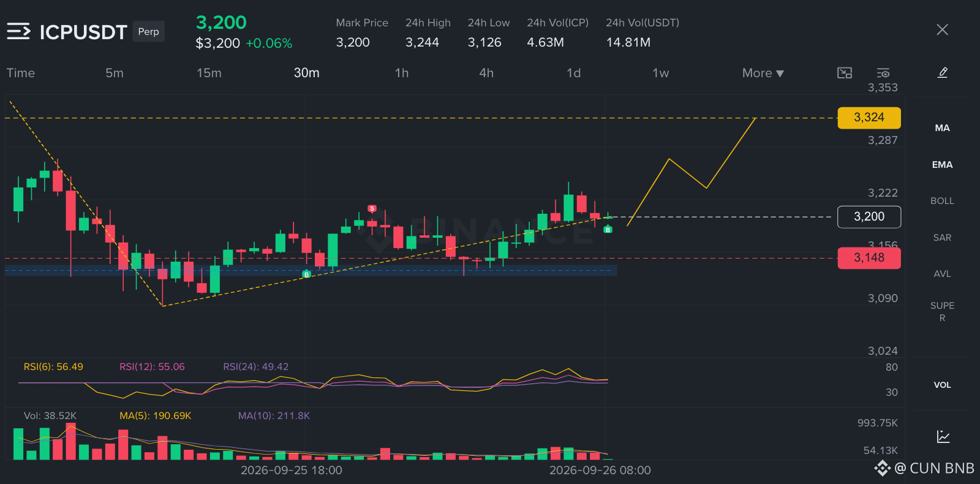
Task: Enable the BOLL indicator
Action: (x=942, y=201)
